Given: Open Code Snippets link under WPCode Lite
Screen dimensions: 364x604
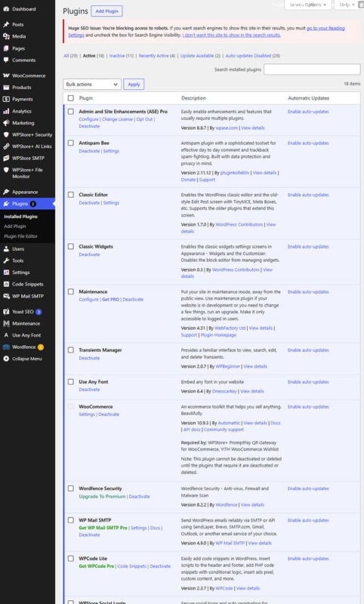Looking at the screenshot, I should point(131,566).
